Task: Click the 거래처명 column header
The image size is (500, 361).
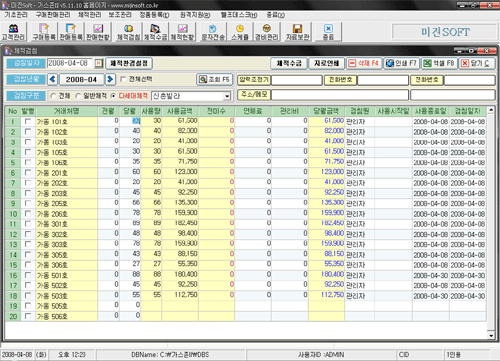Action: point(66,111)
